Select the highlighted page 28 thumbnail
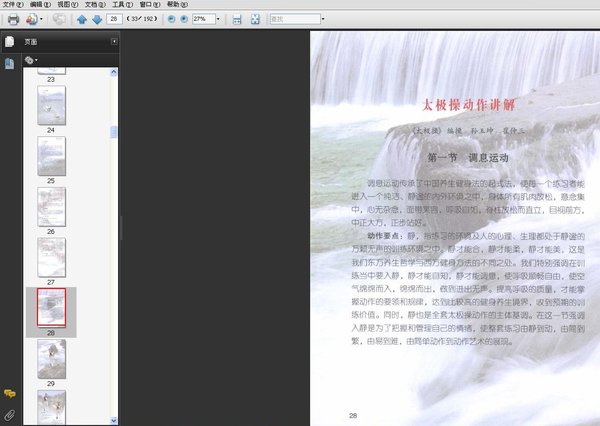Image resolution: width=600 pixels, height=426 pixels. (x=51, y=308)
